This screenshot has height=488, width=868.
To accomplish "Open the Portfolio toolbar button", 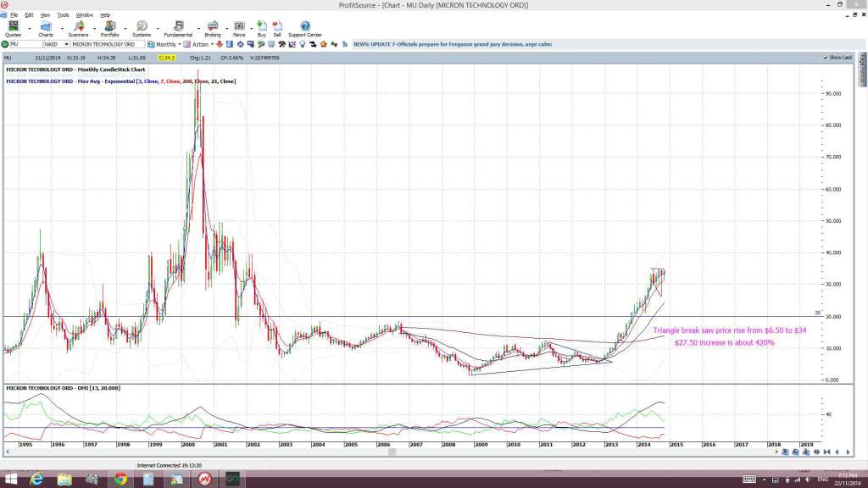I will (109, 29).
